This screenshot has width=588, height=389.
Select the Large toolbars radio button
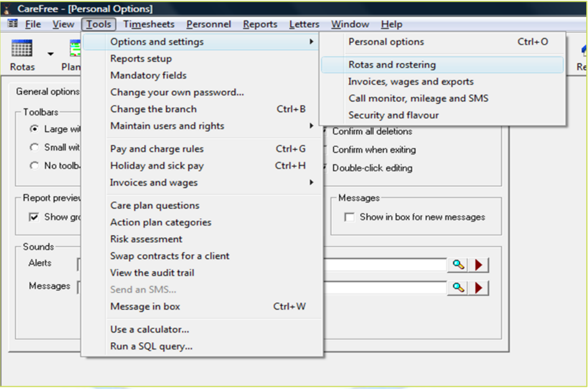coord(35,129)
